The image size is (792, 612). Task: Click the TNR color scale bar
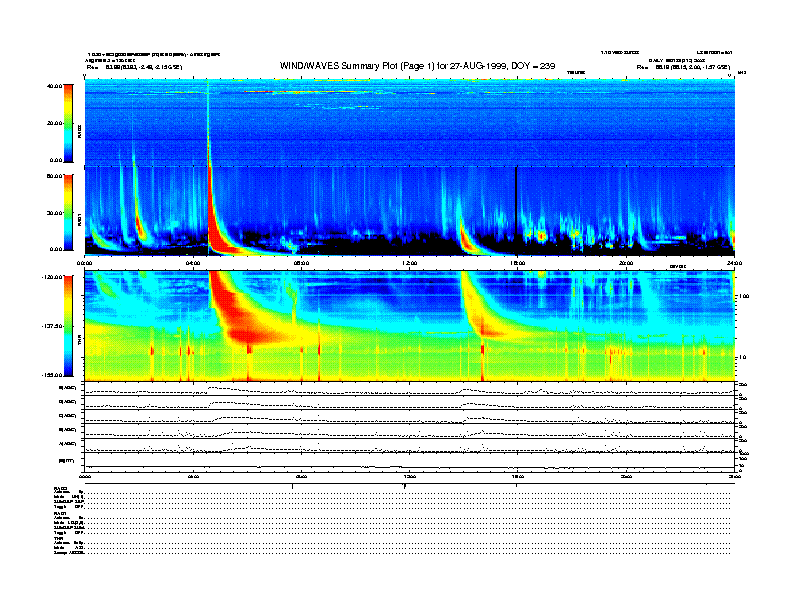[x=68, y=326]
